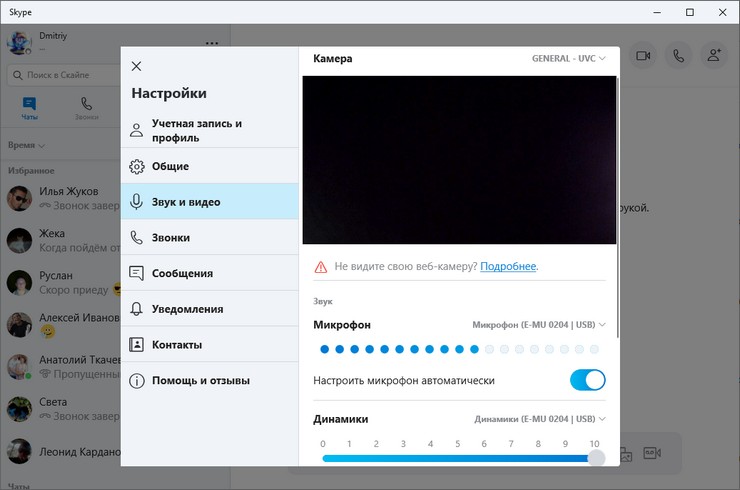
Task: Expand the camera device dropdown GENERAL - UVC
Action: coord(570,59)
